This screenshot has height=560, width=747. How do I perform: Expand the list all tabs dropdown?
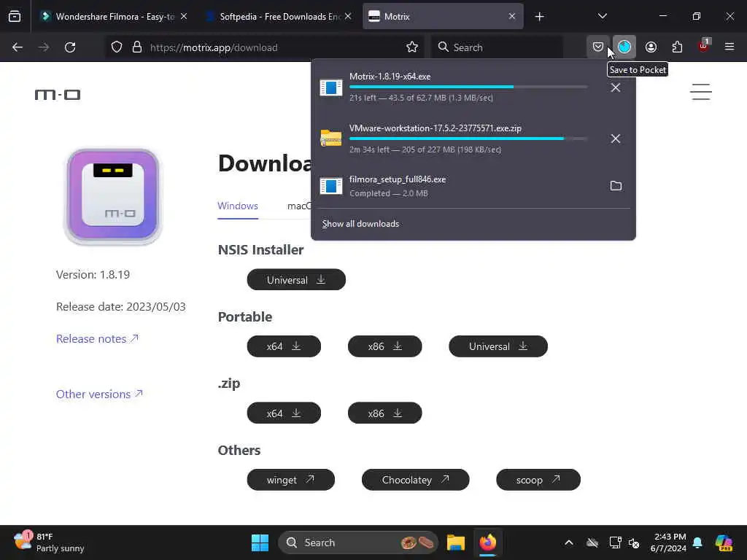(x=602, y=16)
